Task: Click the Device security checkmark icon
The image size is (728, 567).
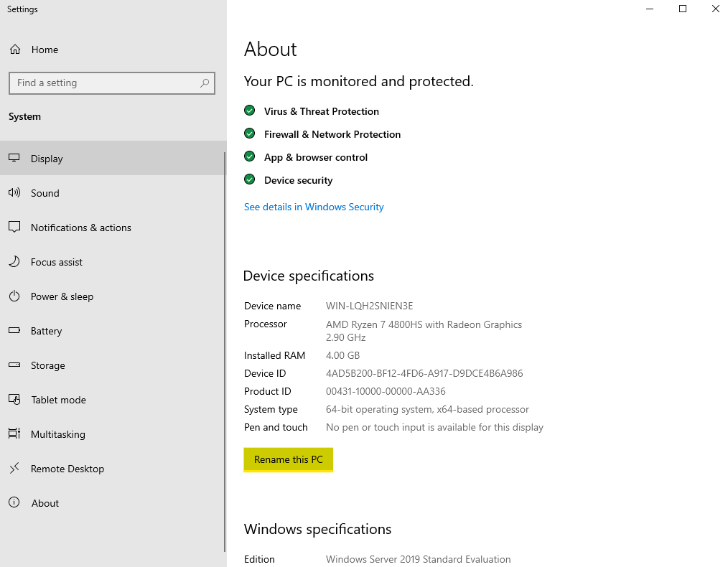Action: pyautogui.click(x=249, y=179)
